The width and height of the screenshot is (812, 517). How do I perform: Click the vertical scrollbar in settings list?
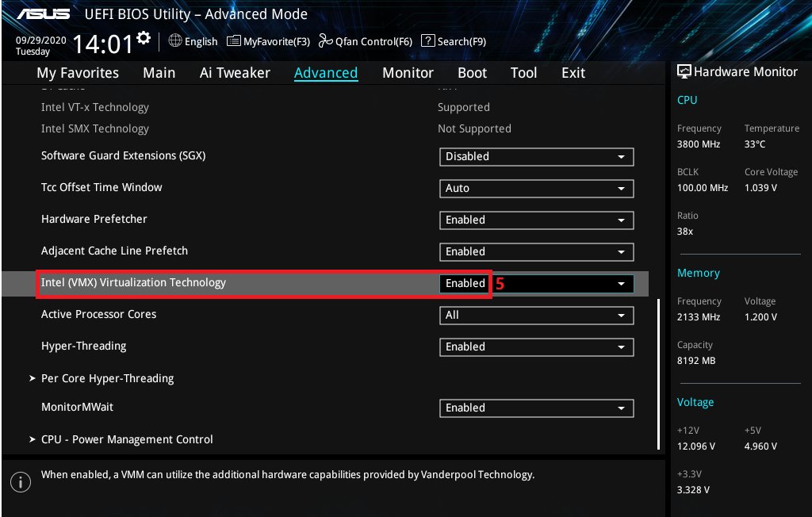pos(658,373)
